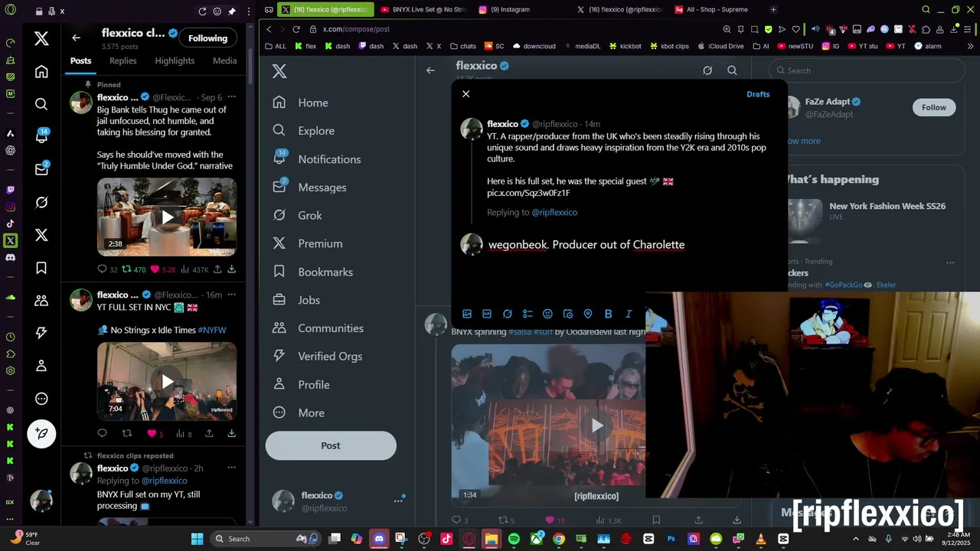Click search icon in flexxico profile header
Viewport: 980px width, 551px height.
[732, 70]
